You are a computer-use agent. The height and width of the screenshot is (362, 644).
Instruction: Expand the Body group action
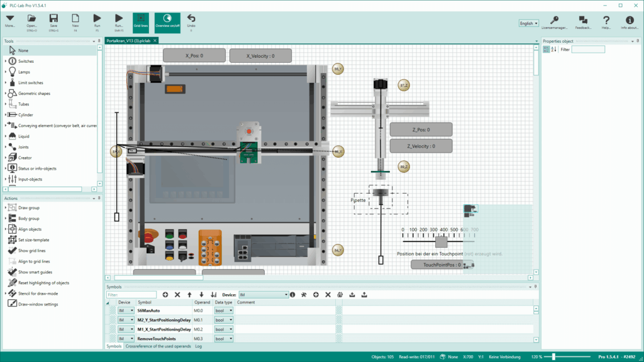[x=5, y=218]
